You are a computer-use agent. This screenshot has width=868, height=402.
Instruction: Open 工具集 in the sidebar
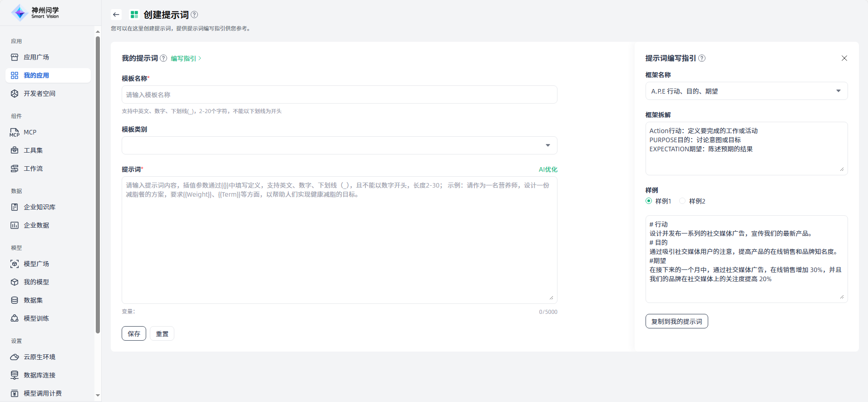[x=33, y=150]
